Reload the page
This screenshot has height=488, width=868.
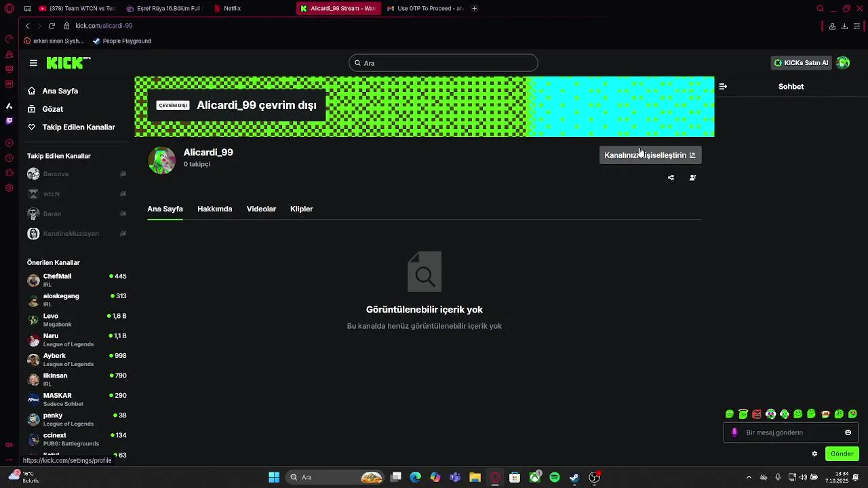(52, 26)
